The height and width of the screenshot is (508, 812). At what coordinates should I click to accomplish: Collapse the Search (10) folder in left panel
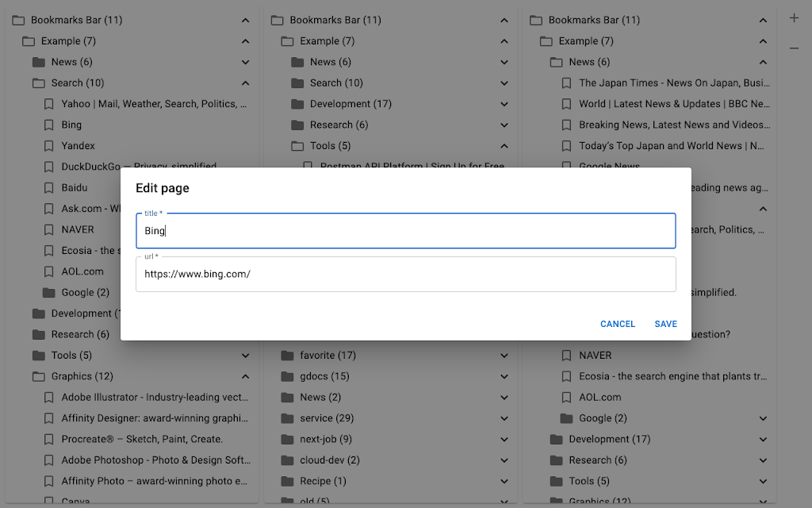coord(246,83)
